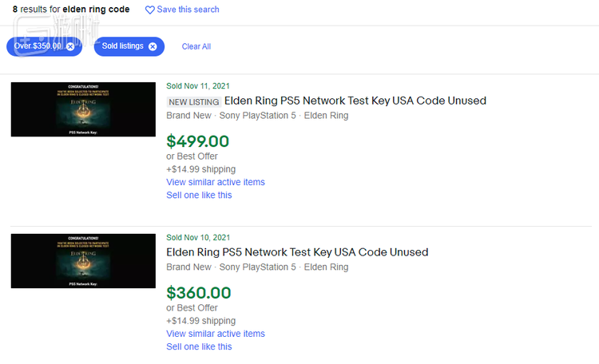Open thumbnail of the $360.00 Elden Ring listing
The image size is (599, 364).
coord(83,261)
